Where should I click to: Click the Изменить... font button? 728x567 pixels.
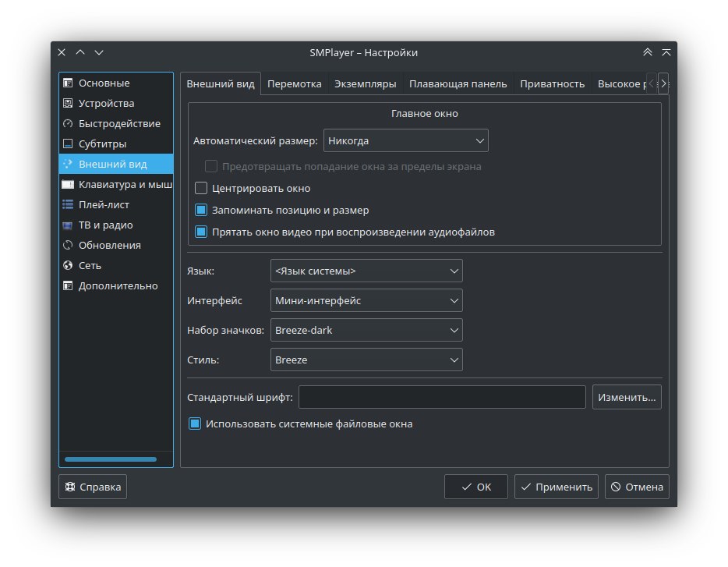pyautogui.click(x=627, y=397)
